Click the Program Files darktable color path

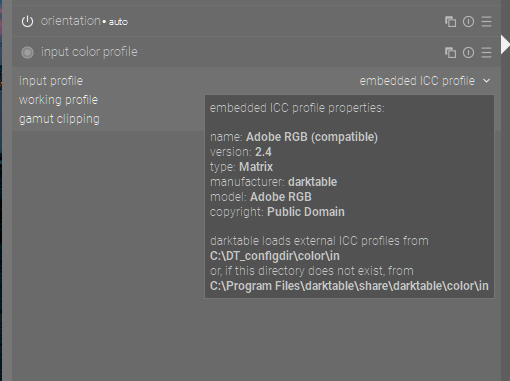coord(349,286)
